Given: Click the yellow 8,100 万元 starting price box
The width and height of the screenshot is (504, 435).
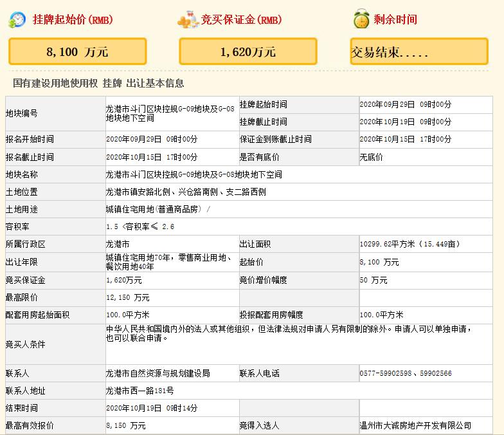Looking at the screenshot, I should 77,52.
